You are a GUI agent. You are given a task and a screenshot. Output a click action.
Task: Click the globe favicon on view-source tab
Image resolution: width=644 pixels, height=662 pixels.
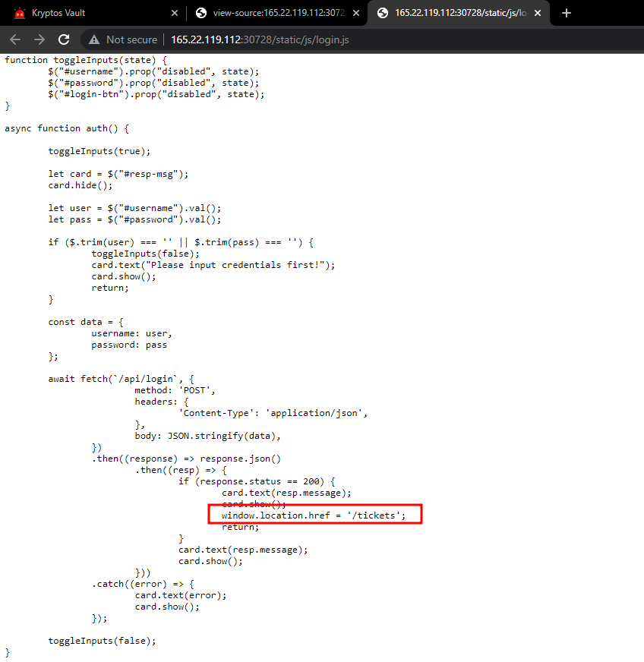coord(201,13)
